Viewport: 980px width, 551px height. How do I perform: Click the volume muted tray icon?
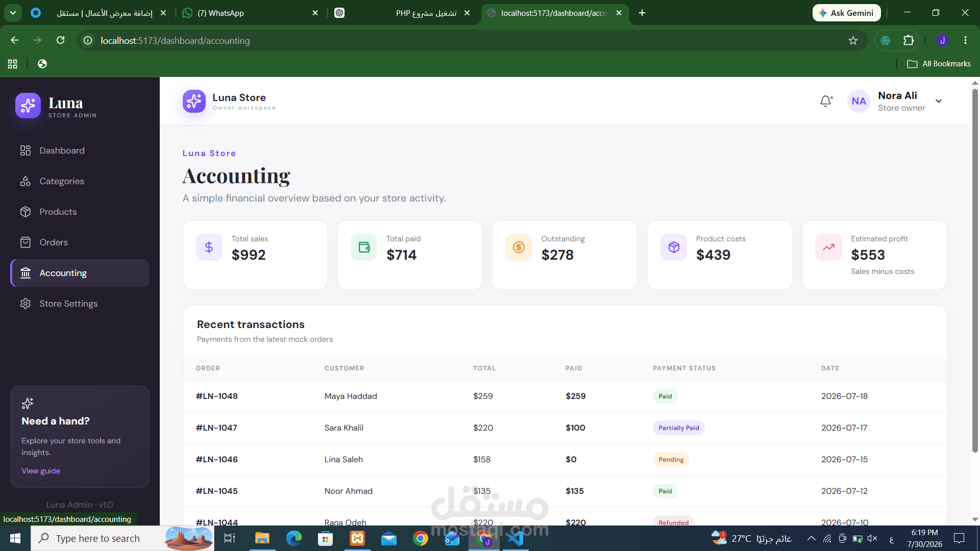tap(872, 538)
